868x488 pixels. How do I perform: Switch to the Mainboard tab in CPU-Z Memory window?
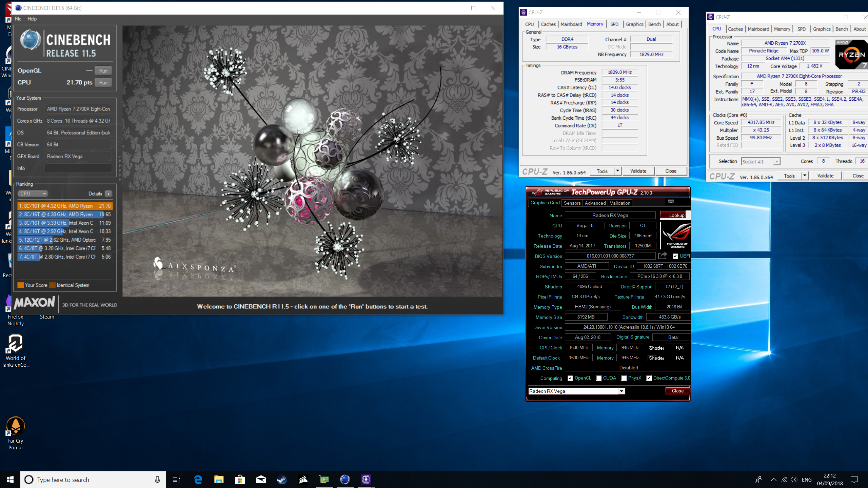(571, 24)
